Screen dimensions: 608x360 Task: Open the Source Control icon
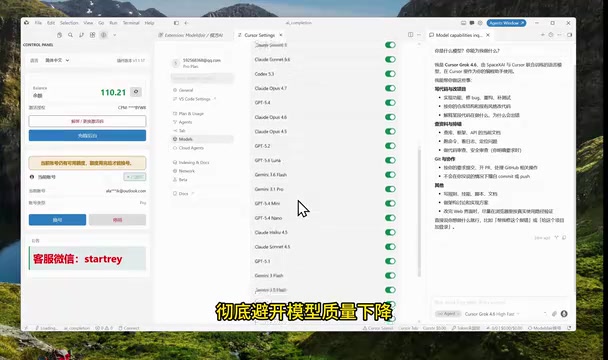[x=81, y=35]
